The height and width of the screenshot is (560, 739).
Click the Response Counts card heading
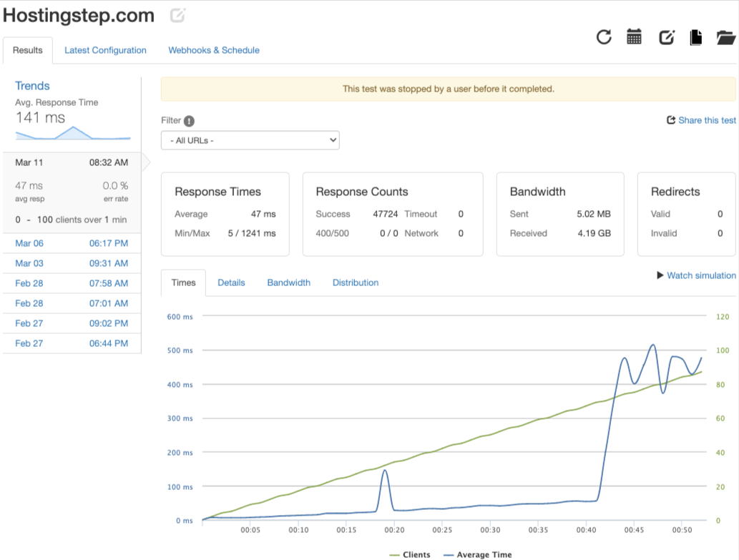coord(362,192)
